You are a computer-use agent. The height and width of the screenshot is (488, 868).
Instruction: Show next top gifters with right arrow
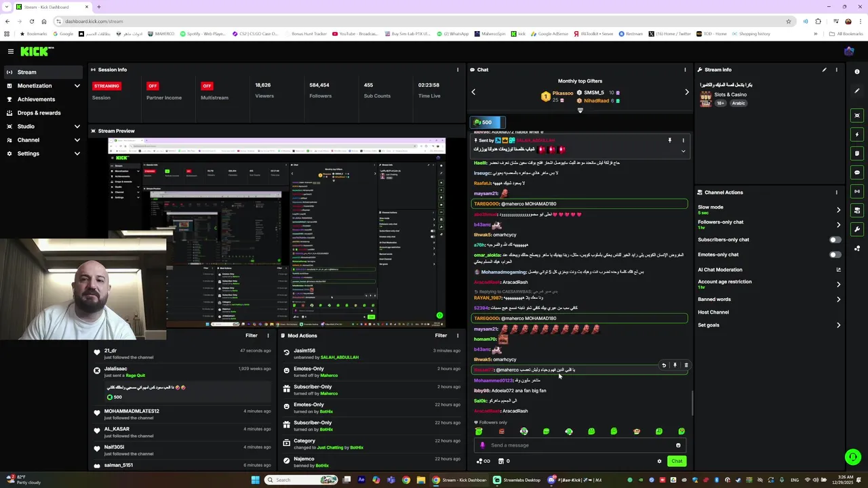pos(686,92)
